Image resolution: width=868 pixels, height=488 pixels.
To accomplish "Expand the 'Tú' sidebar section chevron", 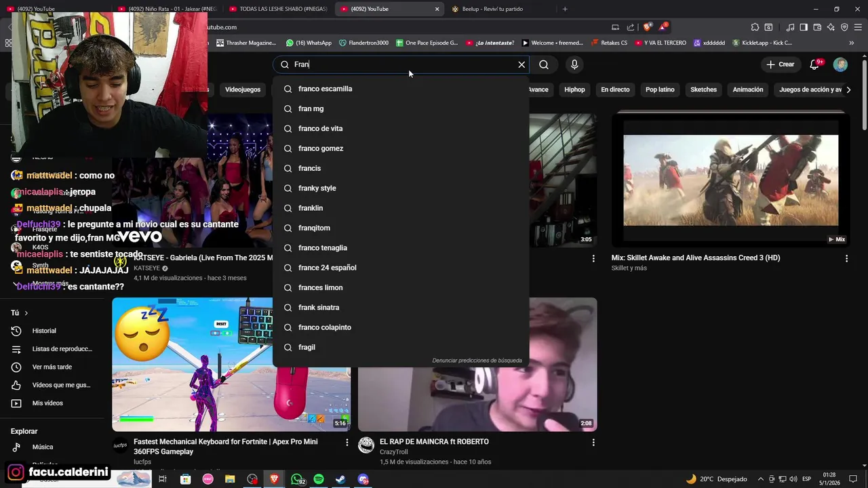I will point(26,313).
